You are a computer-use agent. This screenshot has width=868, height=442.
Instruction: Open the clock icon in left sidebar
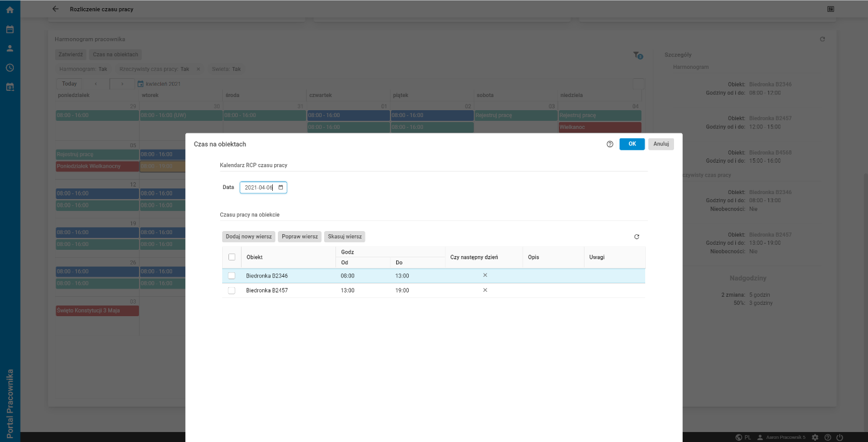point(10,68)
